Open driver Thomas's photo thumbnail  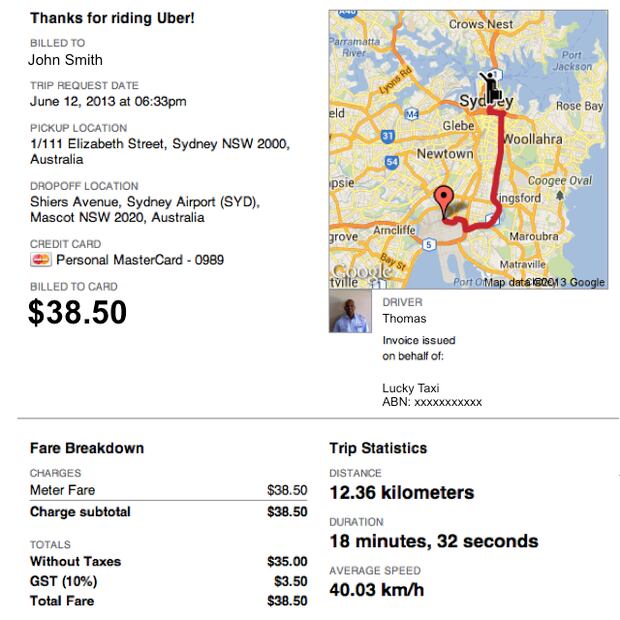(350, 311)
